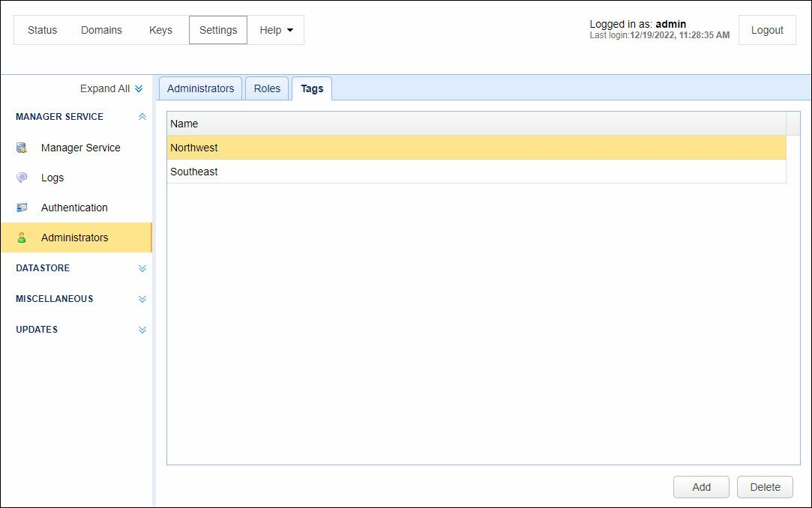The height and width of the screenshot is (508, 812).
Task: Select the Southeast tag row
Action: coord(476,172)
